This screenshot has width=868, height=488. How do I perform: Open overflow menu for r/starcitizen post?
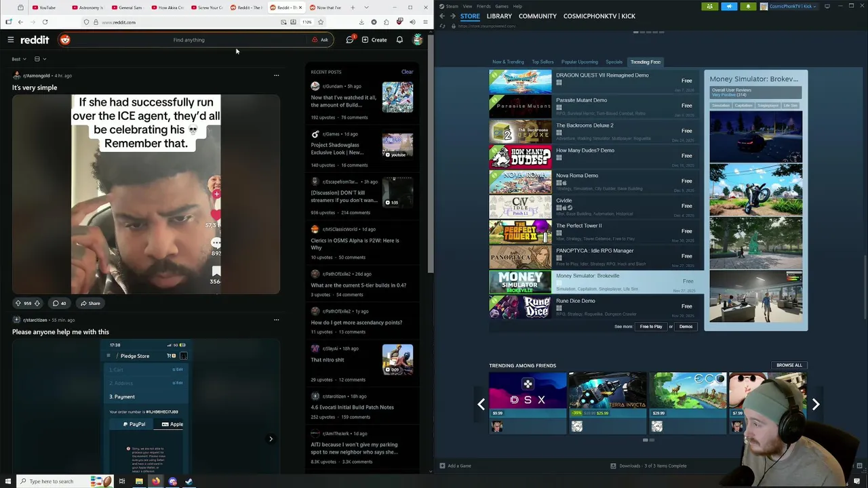point(276,319)
